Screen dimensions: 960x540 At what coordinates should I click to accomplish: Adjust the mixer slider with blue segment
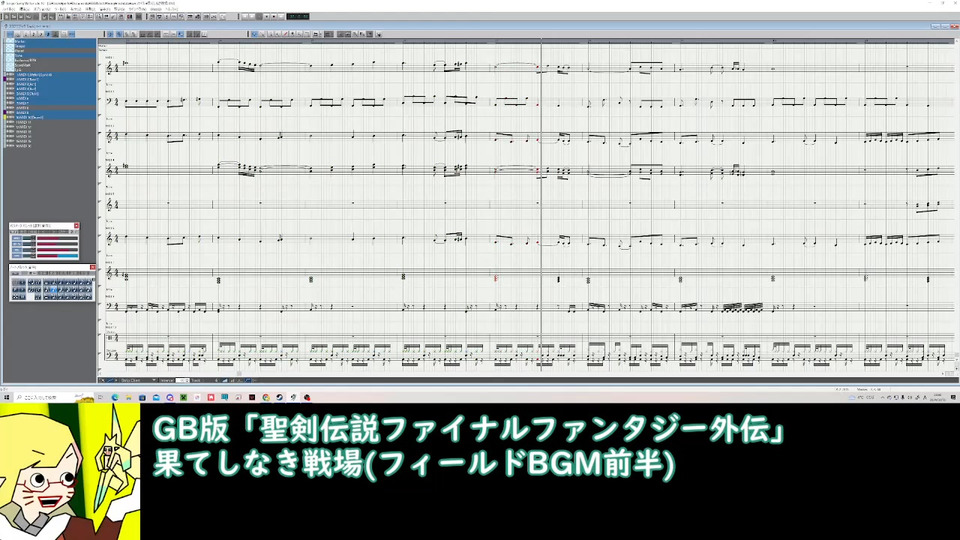(58, 256)
